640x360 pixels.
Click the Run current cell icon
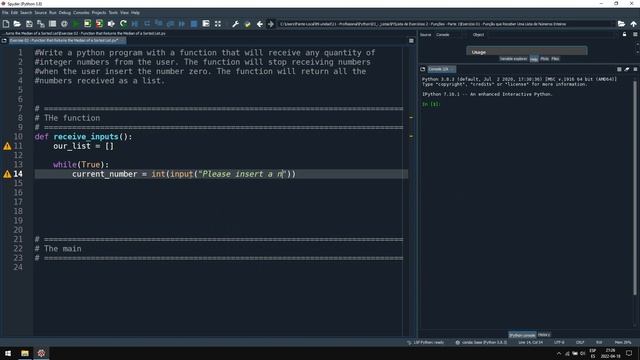click(x=87, y=24)
